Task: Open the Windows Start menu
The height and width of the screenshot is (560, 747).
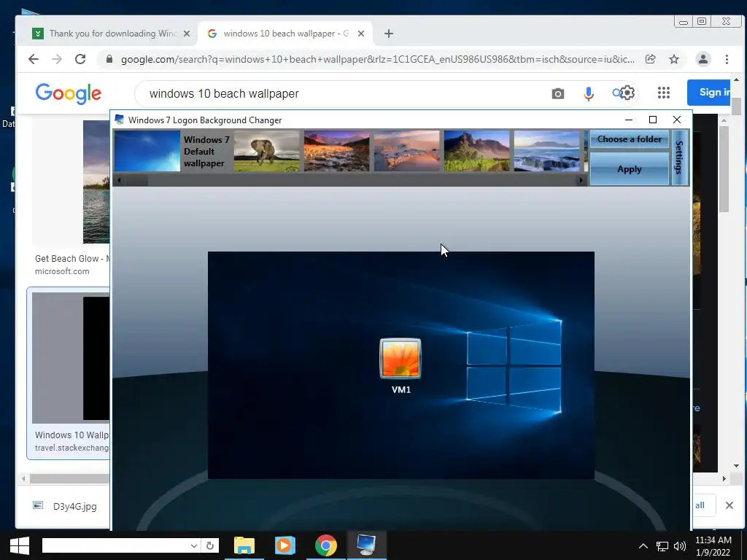Action: coord(20,545)
